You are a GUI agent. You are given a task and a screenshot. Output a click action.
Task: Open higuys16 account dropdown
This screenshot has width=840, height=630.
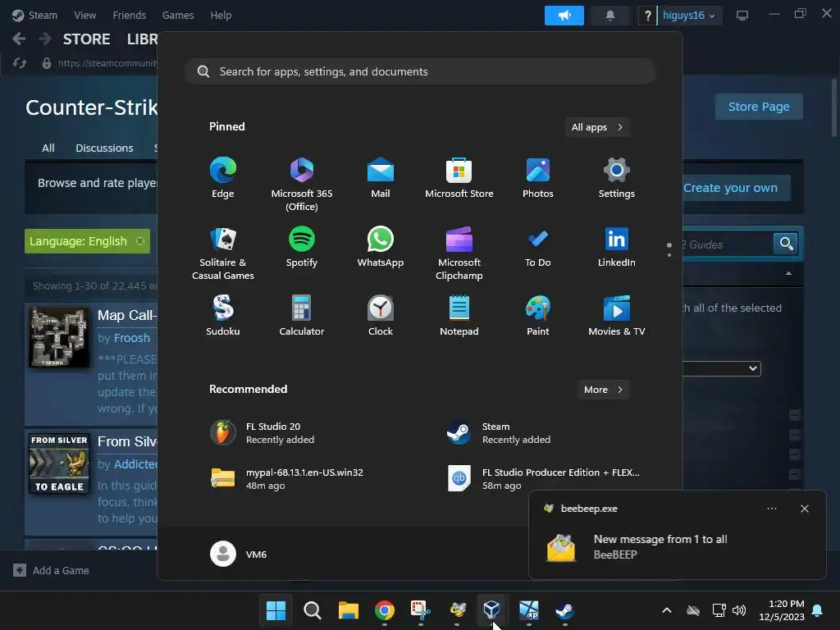click(689, 16)
